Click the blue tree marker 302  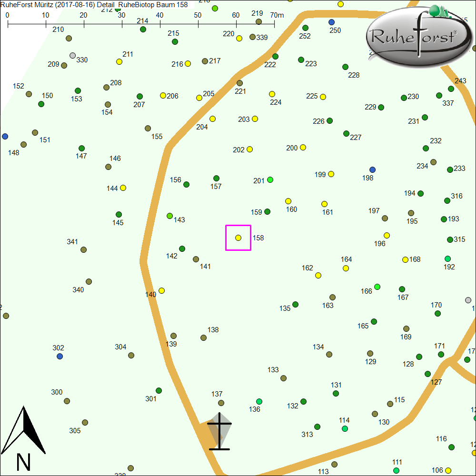[x=59, y=357]
